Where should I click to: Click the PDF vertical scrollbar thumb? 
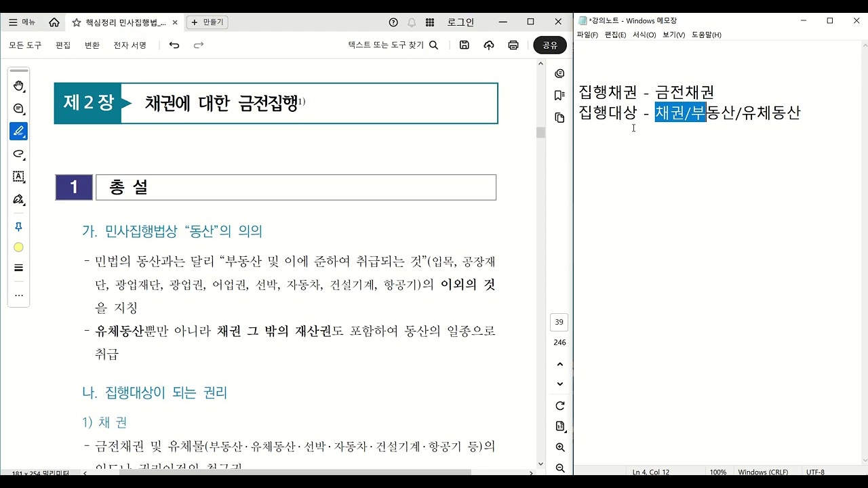(540, 133)
